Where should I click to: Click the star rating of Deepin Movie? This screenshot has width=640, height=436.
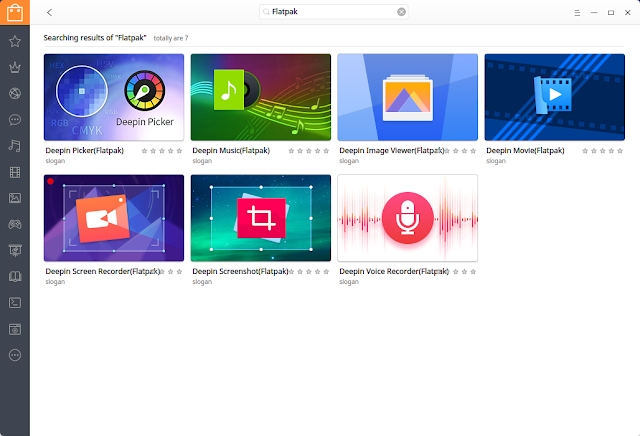pyautogui.click(x=602, y=151)
